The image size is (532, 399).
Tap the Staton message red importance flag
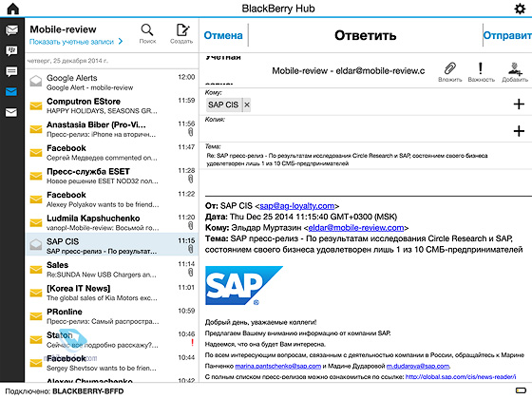(192, 342)
